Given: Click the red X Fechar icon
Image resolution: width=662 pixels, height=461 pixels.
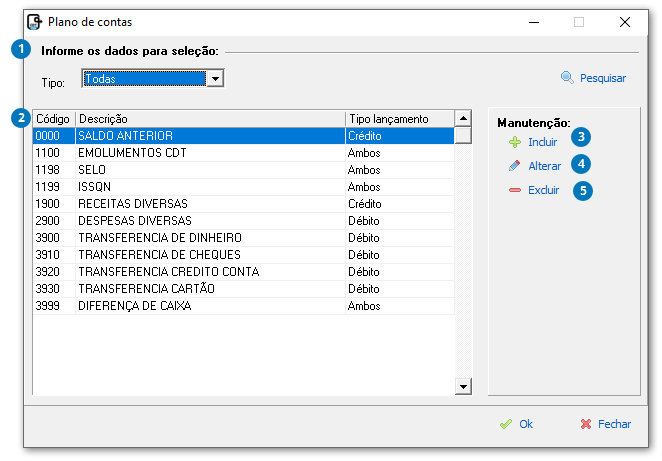Looking at the screenshot, I should [586, 424].
